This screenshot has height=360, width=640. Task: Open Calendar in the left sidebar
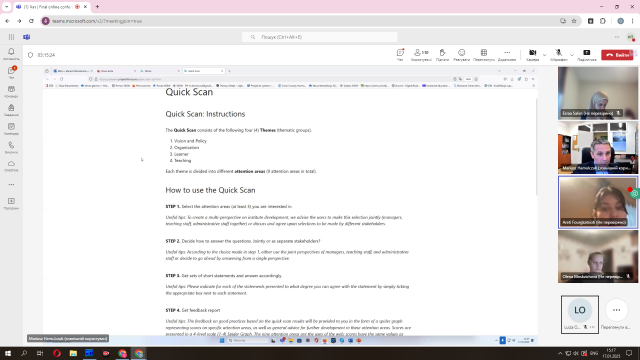(x=11, y=129)
